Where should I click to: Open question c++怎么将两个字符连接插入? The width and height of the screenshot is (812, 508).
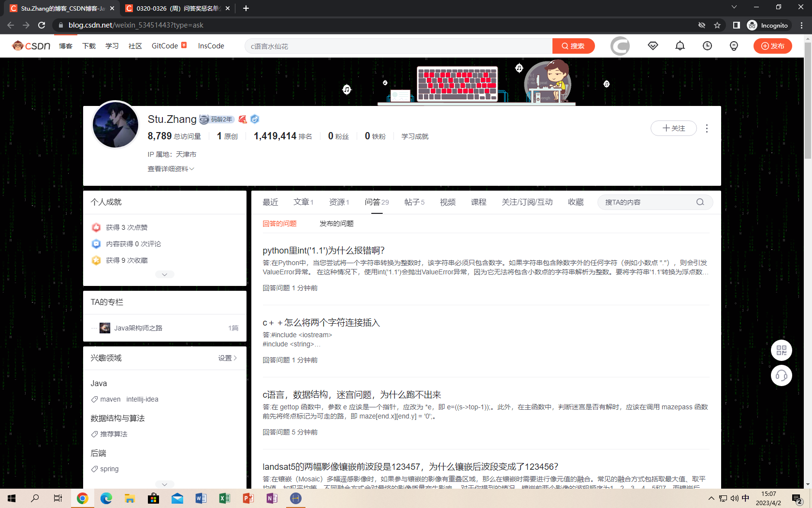(x=321, y=323)
